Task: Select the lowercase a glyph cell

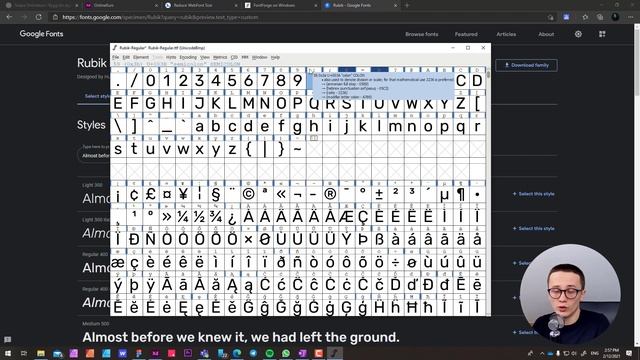Action: coord(200,126)
